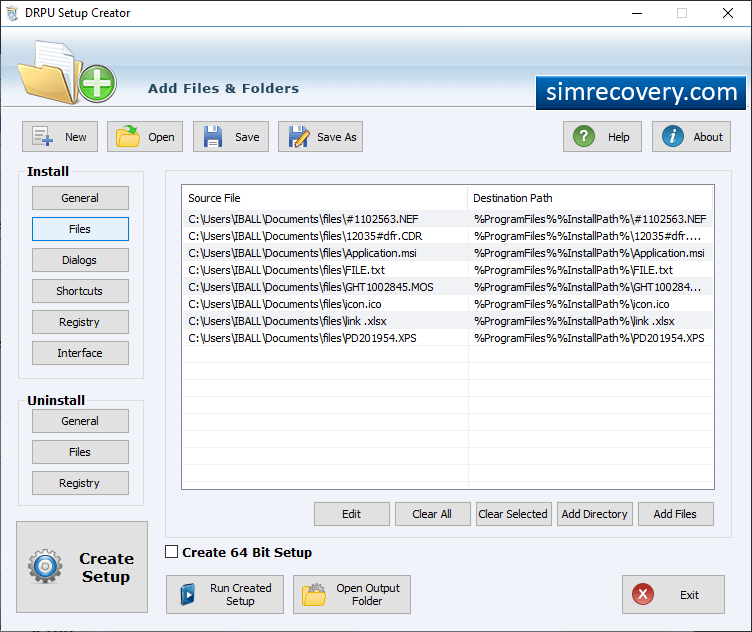Select the link .xlsx source file row
Screen dimensions: 752x632
tap(325, 321)
